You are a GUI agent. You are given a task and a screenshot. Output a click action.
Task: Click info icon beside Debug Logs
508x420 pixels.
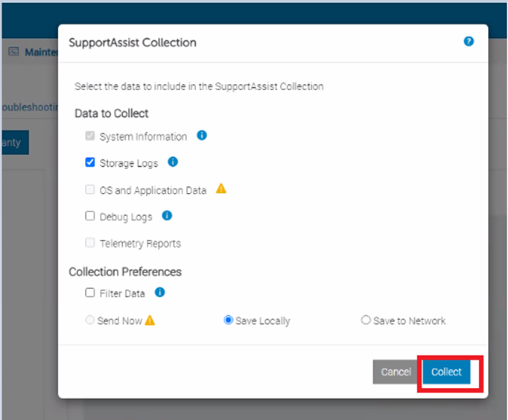point(167,216)
